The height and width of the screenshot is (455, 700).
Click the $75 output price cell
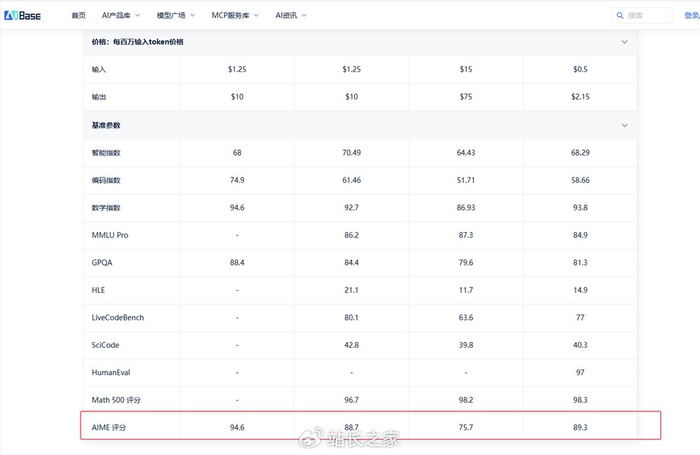pyautogui.click(x=465, y=97)
